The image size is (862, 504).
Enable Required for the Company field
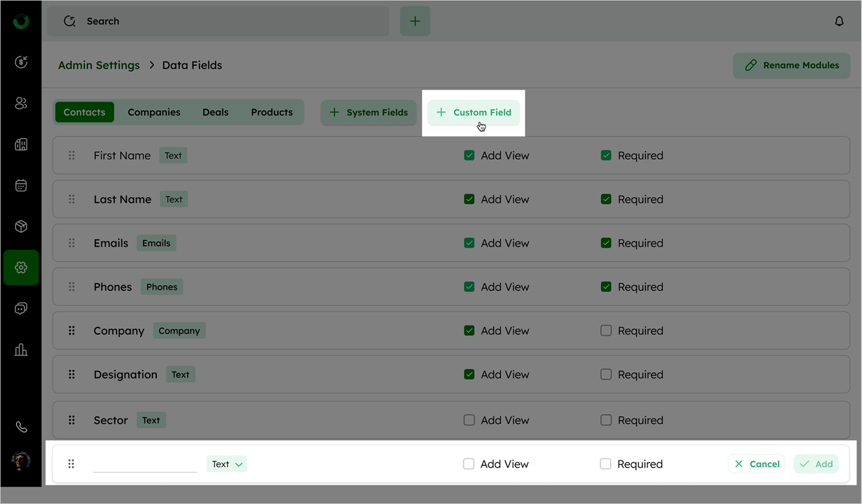(x=606, y=331)
